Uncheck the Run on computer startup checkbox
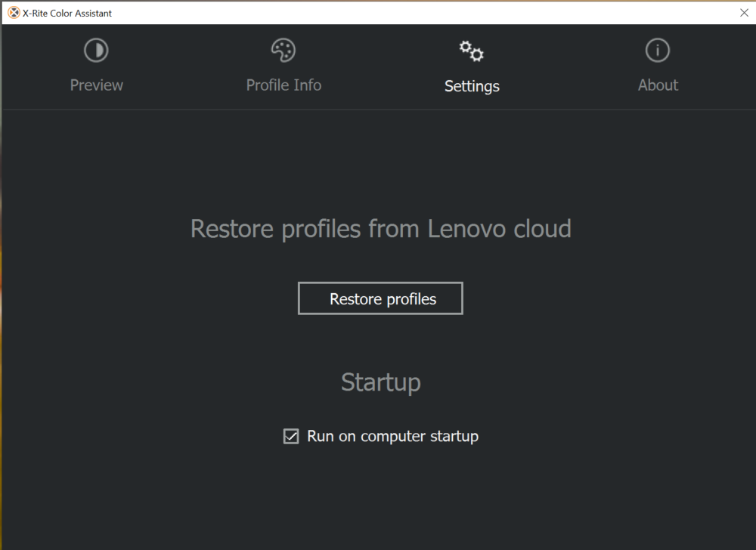Screen dimensions: 756x550 coord(291,437)
